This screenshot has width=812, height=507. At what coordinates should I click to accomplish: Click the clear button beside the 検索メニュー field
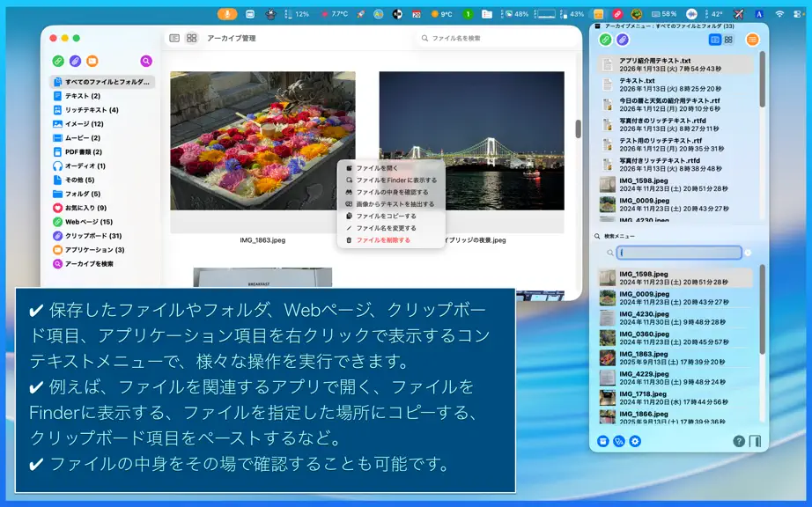pyautogui.click(x=748, y=253)
